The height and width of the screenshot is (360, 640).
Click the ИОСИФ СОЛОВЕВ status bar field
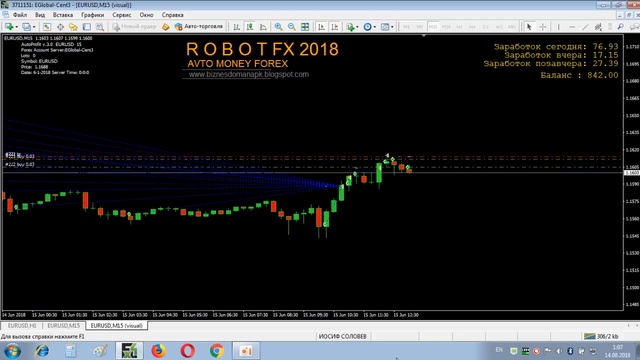tap(342, 336)
